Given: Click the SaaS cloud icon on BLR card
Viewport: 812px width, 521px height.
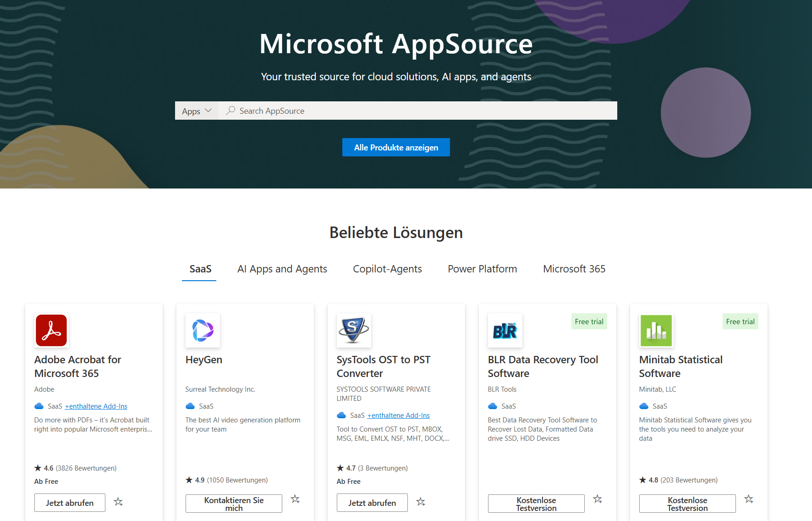Looking at the screenshot, I should (x=493, y=406).
